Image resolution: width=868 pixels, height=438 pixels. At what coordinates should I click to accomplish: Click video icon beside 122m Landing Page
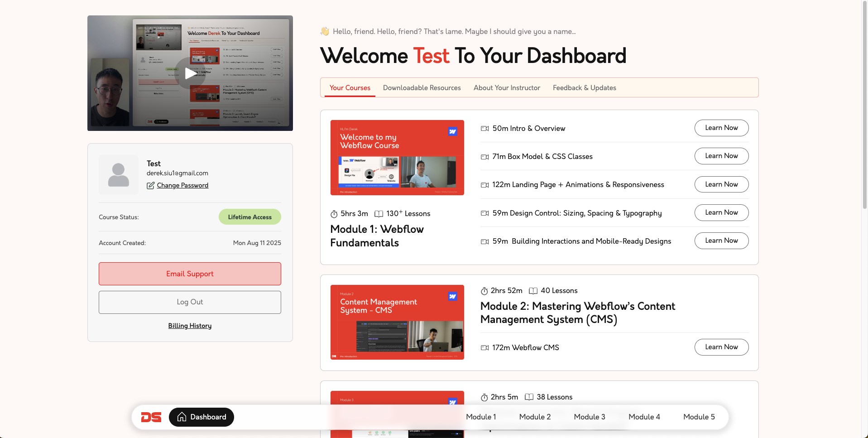coord(484,185)
